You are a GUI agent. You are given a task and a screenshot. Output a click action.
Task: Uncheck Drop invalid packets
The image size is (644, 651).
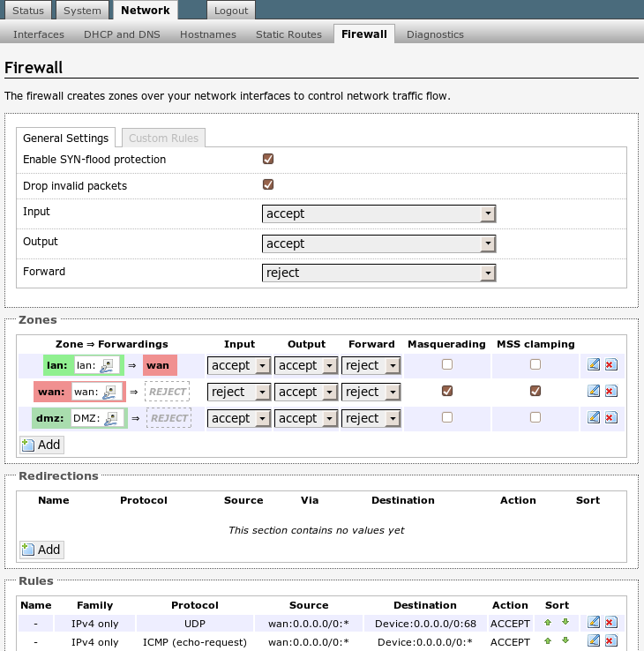tap(268, 185)
